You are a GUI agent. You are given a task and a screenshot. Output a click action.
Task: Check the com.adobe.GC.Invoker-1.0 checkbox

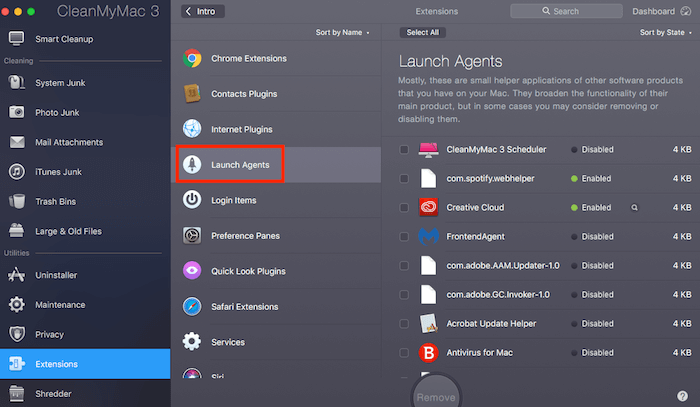(x=404, y=295)
